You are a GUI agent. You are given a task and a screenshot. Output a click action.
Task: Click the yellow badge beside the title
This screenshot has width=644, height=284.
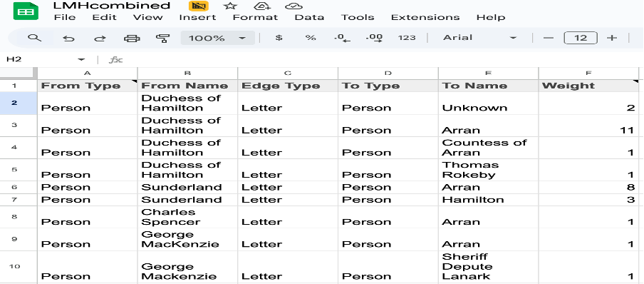pos(198,6)
